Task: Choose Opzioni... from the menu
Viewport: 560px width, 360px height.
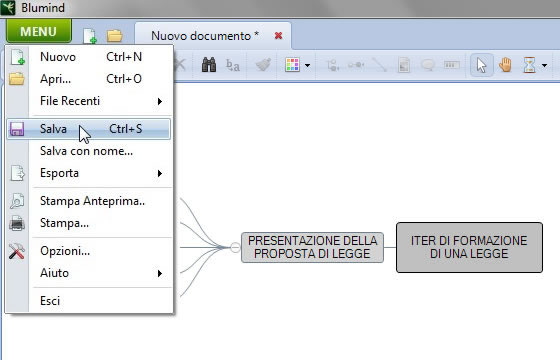Action: (x=89, y=251)
